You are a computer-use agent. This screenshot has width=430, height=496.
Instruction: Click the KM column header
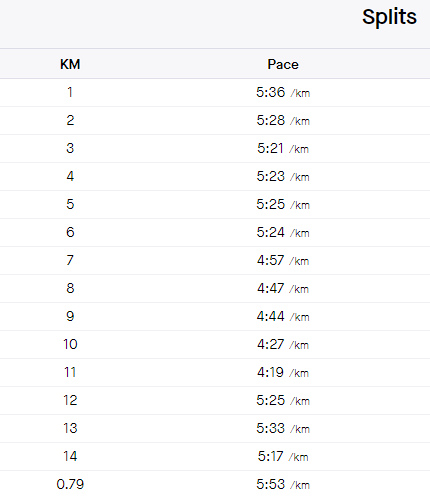pyautogui.click(x=70, y=64)
